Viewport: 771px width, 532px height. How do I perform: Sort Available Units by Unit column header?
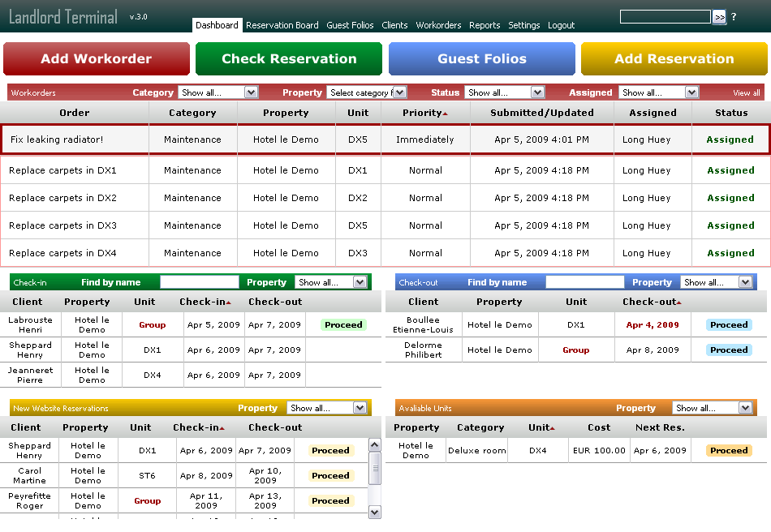pos(541,427)
